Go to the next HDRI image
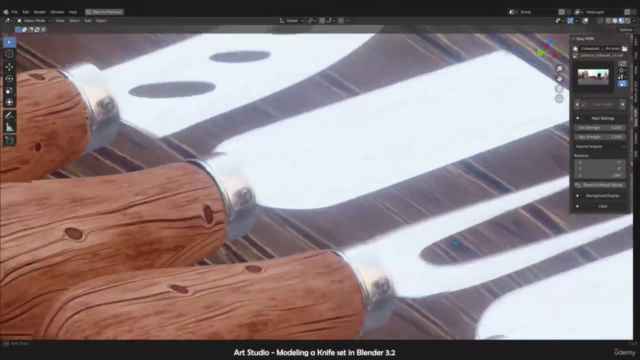 pyautogui.click(x=623, y=104)
